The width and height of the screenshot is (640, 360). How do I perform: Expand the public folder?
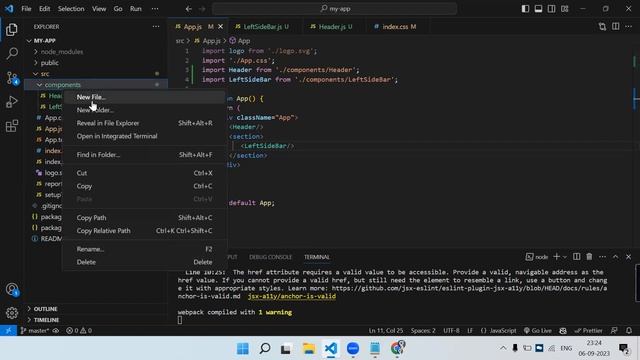coord(49,63)
